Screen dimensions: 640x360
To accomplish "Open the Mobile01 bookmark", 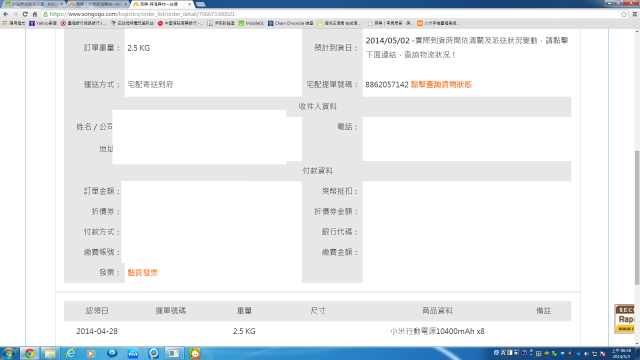I will 251,23.
